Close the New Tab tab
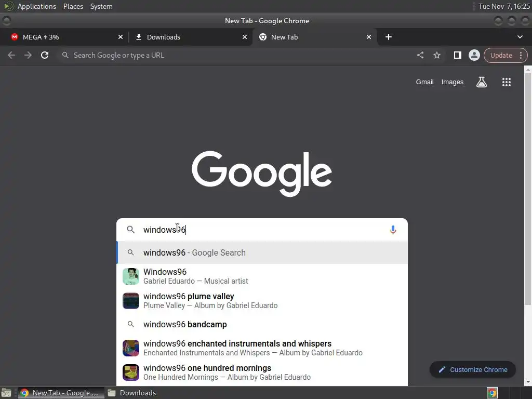 369,37
